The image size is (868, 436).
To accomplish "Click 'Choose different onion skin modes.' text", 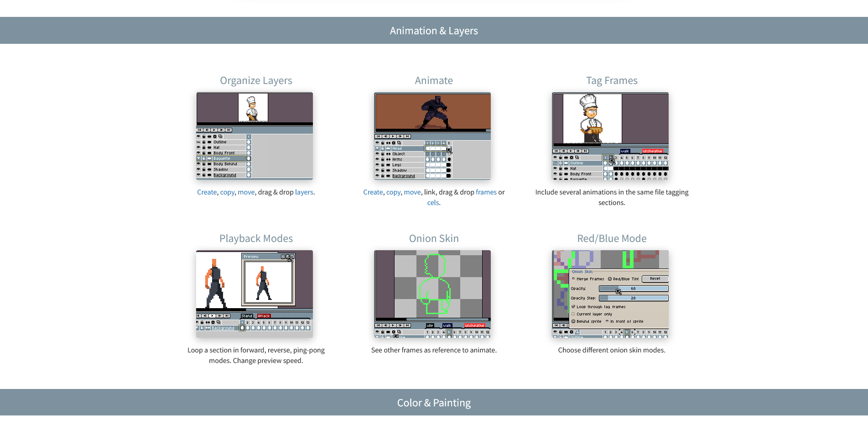I will coord(612,350).
